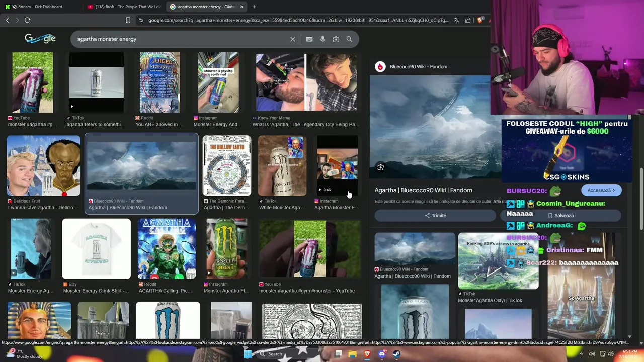Go back using the browser back arrow
644x362 pixels.
[7, 20]
